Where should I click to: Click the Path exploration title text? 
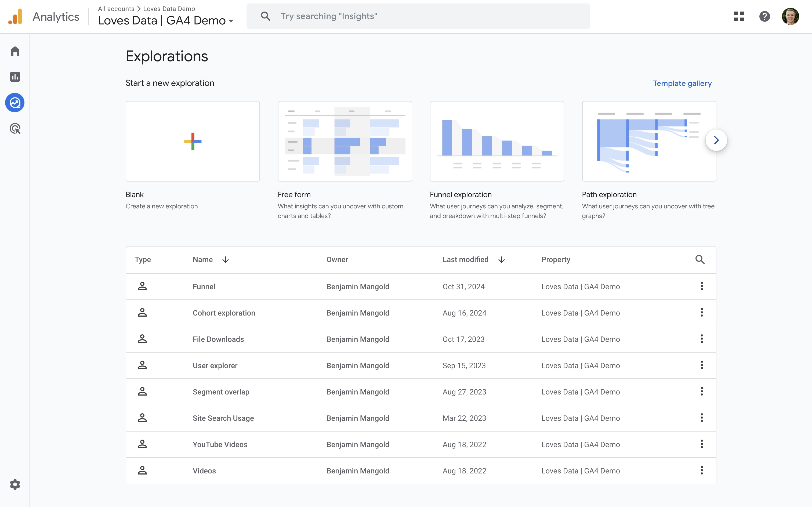pos(609,194)
